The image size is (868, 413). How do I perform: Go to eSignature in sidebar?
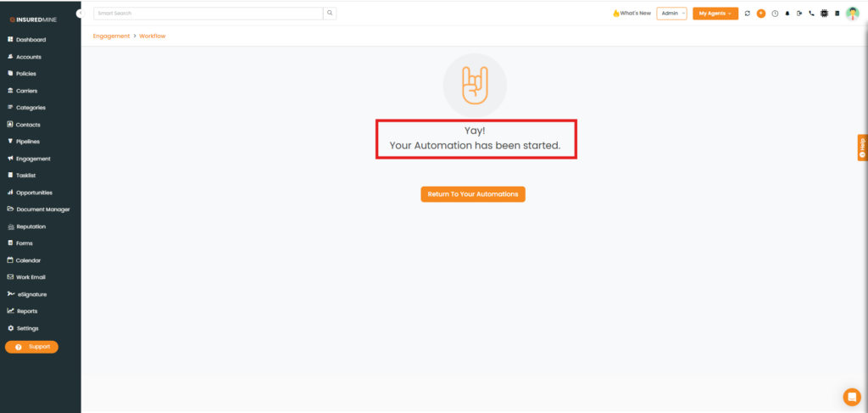[x=31, y=294]
